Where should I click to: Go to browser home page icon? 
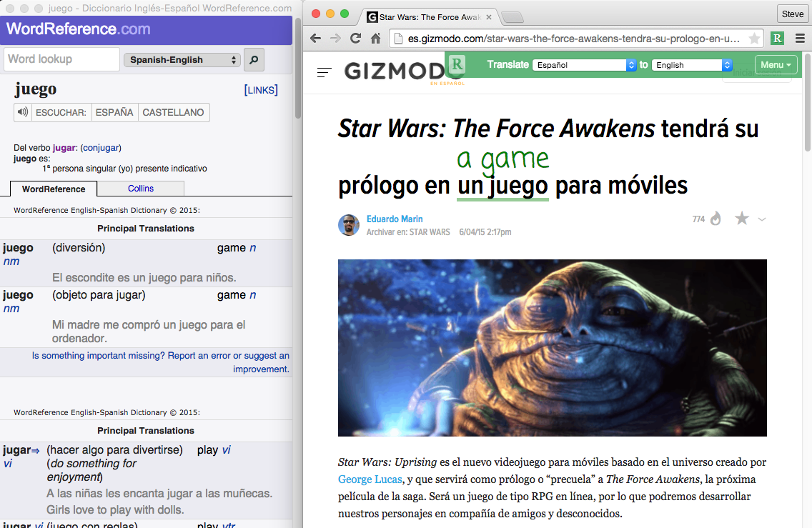375,39
